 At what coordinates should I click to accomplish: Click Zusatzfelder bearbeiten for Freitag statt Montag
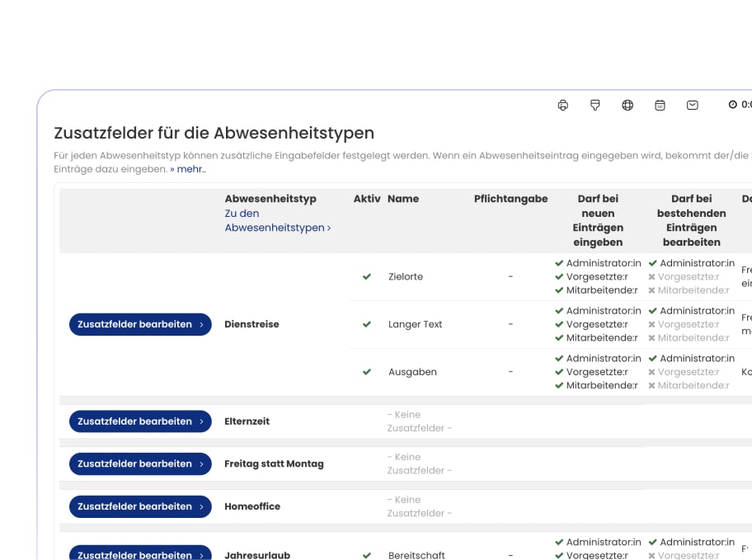[x=140, y=464]
